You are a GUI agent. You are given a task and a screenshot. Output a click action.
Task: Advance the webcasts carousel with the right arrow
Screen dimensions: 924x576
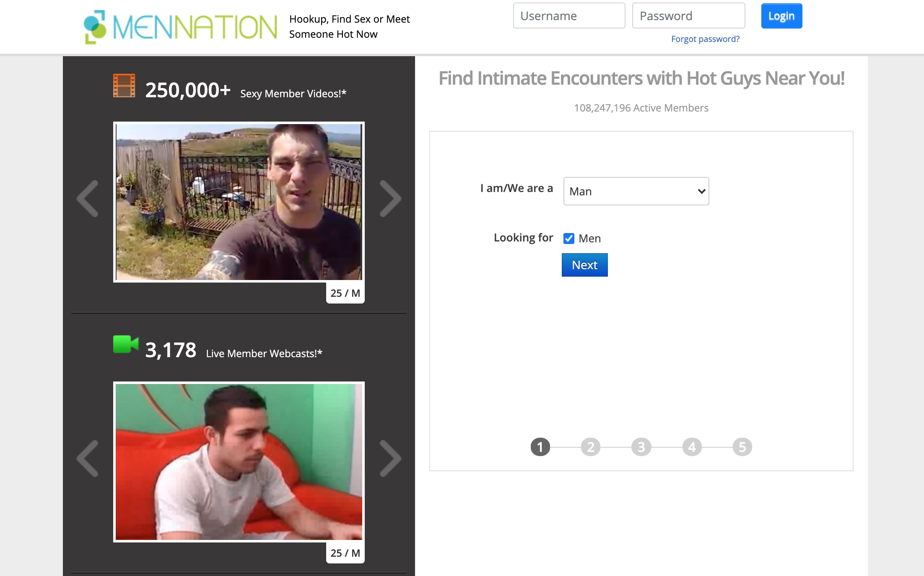[391, 459]
